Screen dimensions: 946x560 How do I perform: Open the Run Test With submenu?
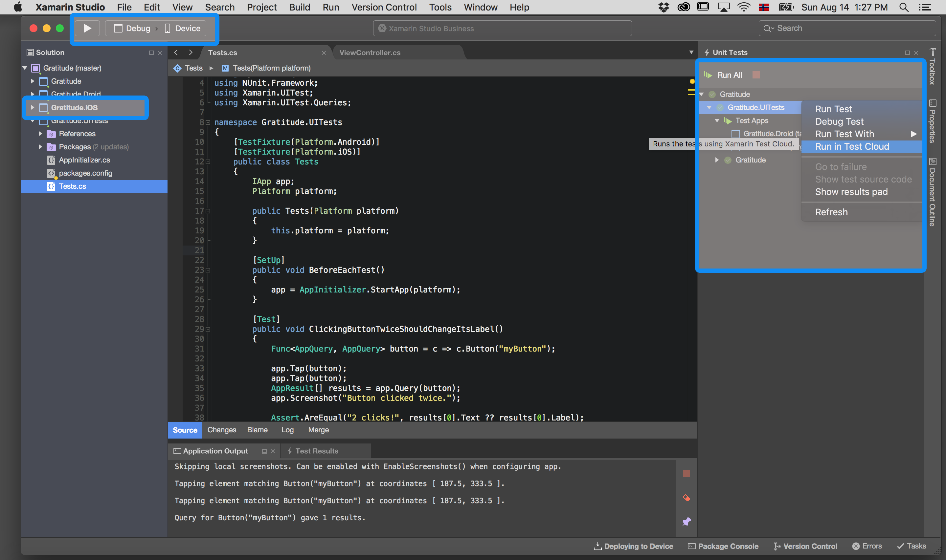pos(862,134)
